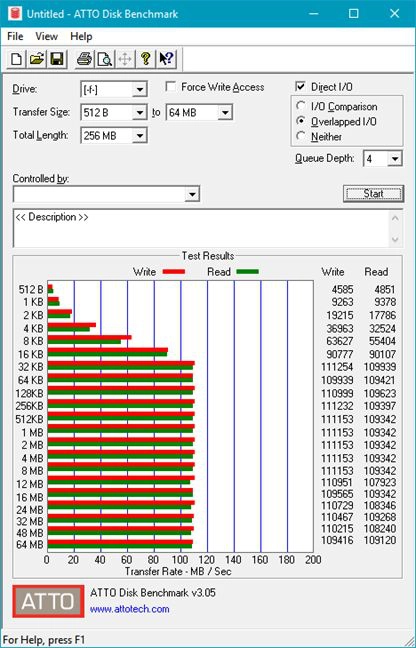The image size is (416, 648).
Task: Expand the Total Length 256 MB dropdown
Action: (x=140, y=136)
